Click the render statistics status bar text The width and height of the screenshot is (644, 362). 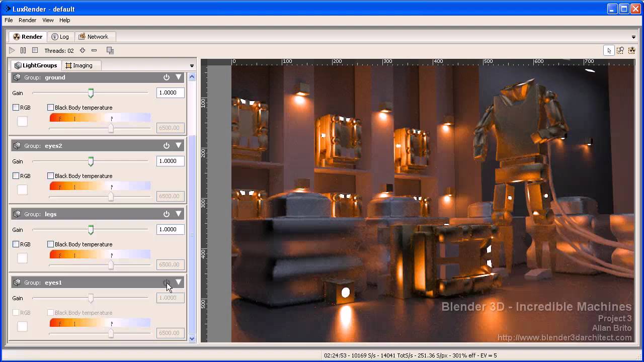tap(411, 355)
